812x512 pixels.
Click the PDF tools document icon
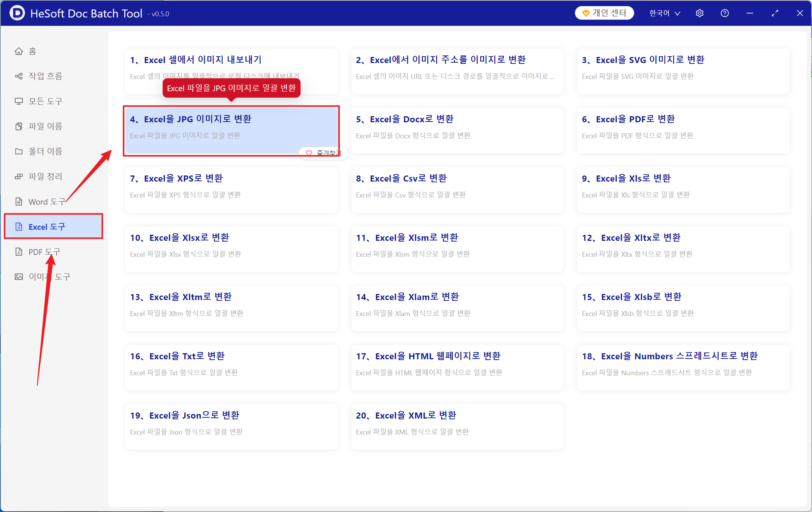[19, 251]
